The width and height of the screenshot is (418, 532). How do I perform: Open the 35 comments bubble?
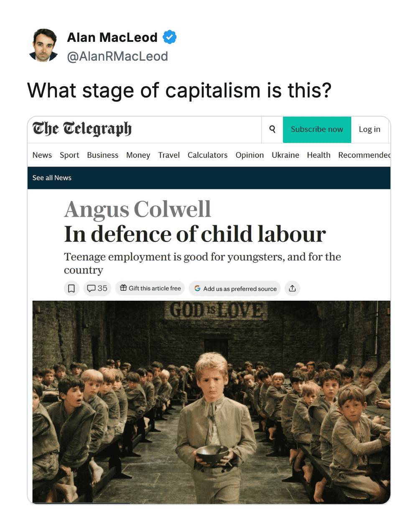(x=97, y=288)
